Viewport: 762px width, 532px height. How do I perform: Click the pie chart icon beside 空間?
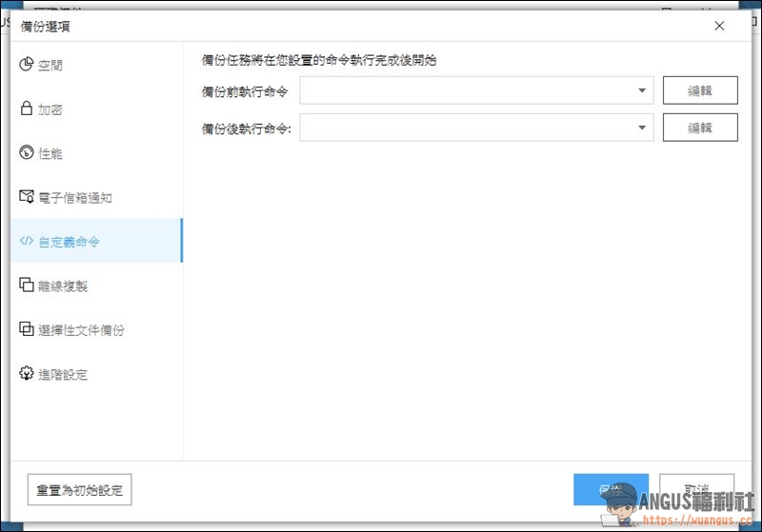pos(26,65)
